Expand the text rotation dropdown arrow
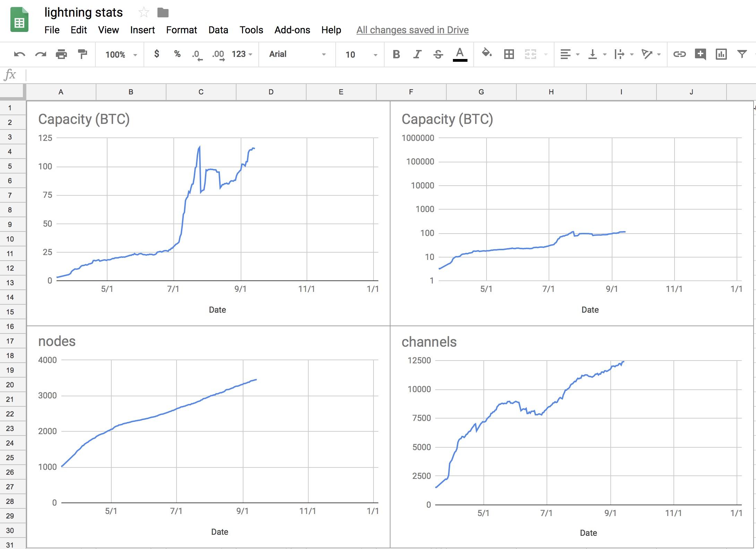 click(659, 54)
